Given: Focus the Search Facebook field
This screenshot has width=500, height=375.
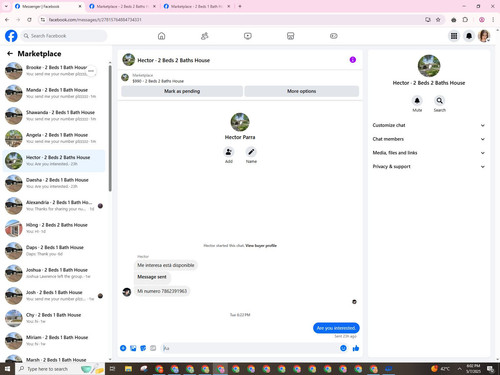Looking at the screenshot, I should (x=64, y=36).
